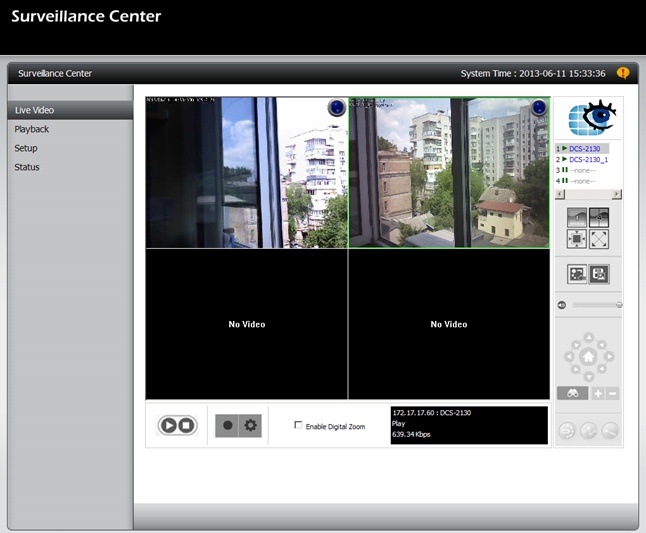
Task: Zoom out with the minus button
Action: tap(613, 393)
